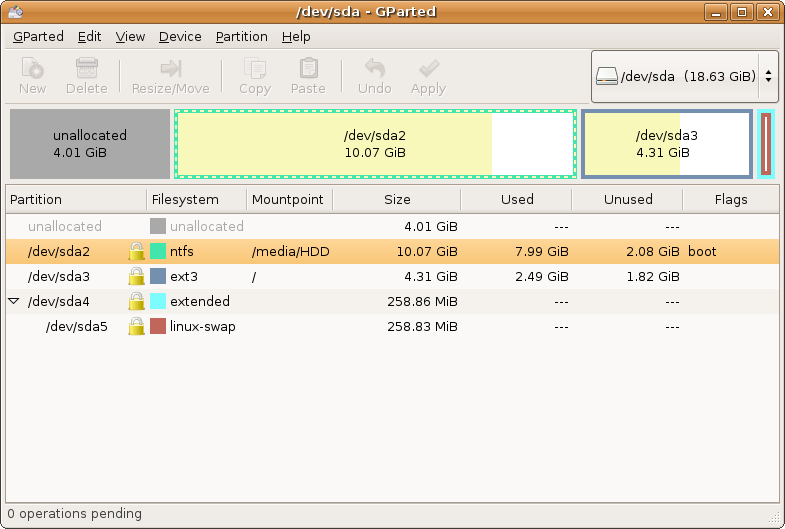Click the lock icon on /dev/sda4 row
The image size is (785, 529).
[136, 301]
